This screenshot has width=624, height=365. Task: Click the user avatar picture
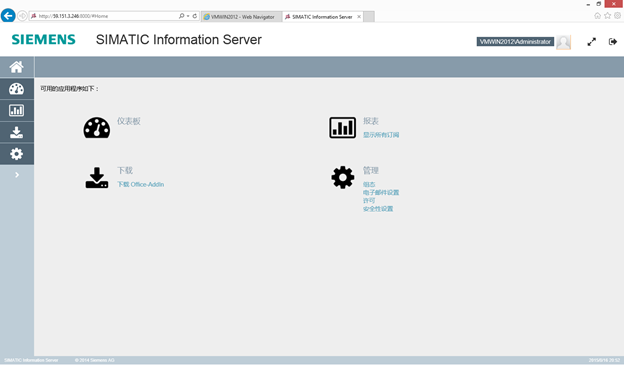pos(564,42)
